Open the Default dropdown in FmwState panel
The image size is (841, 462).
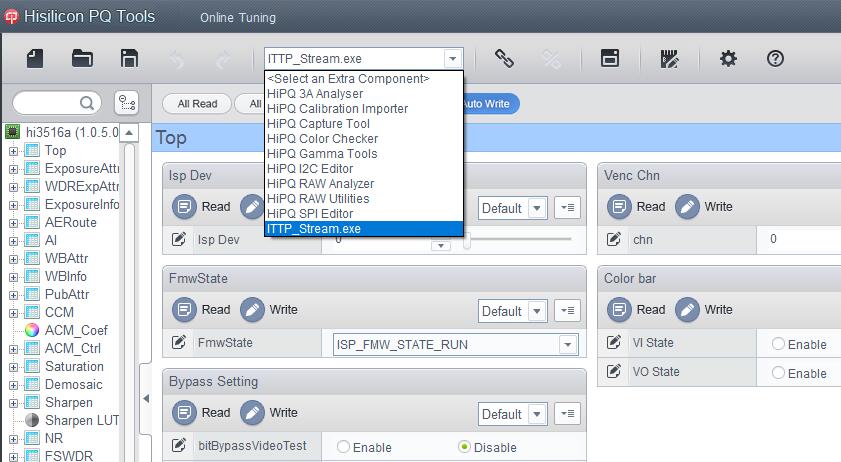(x=537, y=311)
